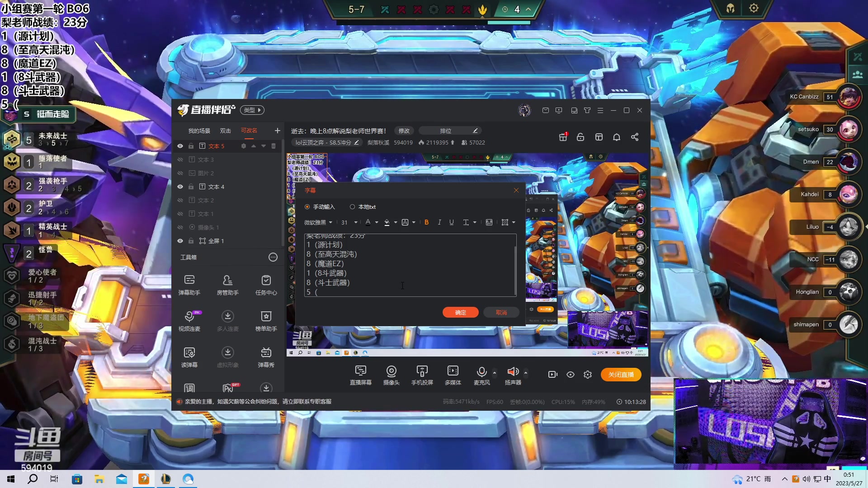Download 多人连麦 tool
This screenshot has width=868, height=488.
227,321
